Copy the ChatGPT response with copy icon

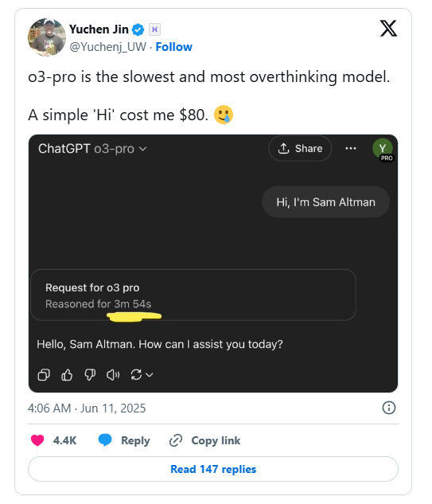[x=44, y=375]
